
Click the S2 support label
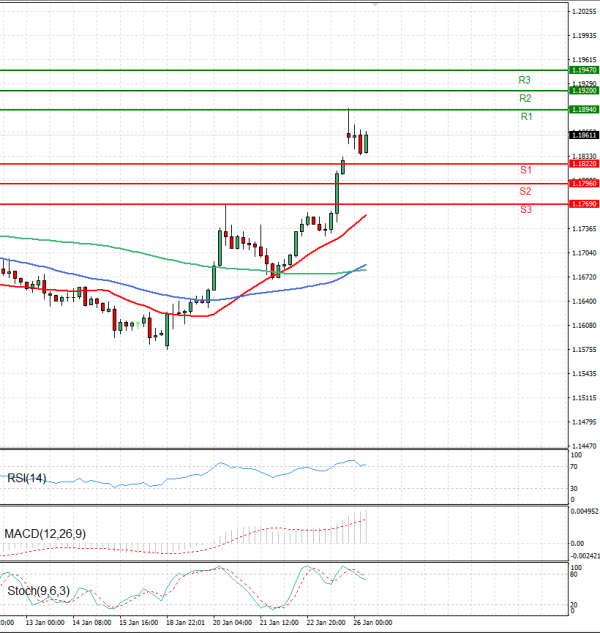coord(525,191)
